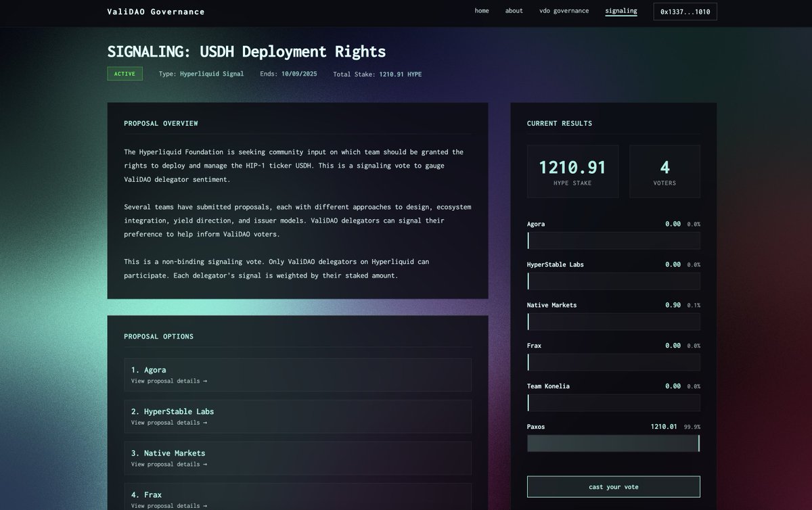Image resolution: width=812 pixels, height=510 pixels.
Task: Click the Frax result progress bar
Action: coord(613,363)
